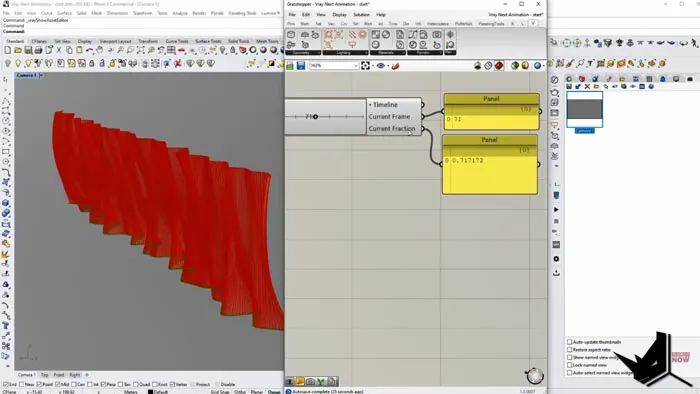Toggle Osnap in Rhino status bar
The image size is (700, 394).
click(274, 391)
